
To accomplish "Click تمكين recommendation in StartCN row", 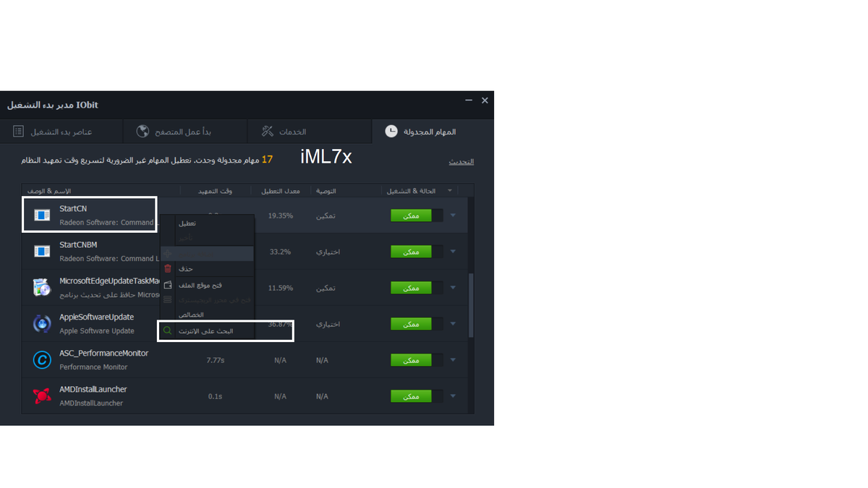I will point(325,215).
